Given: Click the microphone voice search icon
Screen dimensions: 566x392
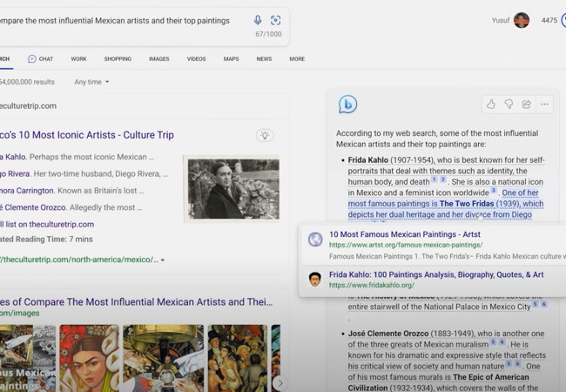Looking at the screenshot, I should [x=258, y=20].
